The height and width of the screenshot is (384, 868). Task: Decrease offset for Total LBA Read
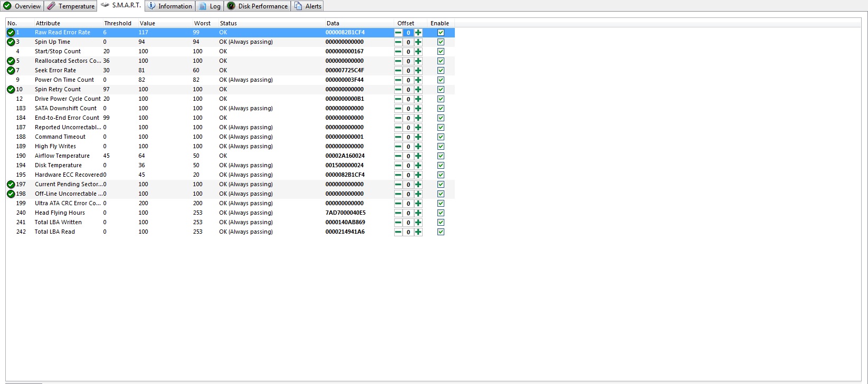click(x=398, y=232)
